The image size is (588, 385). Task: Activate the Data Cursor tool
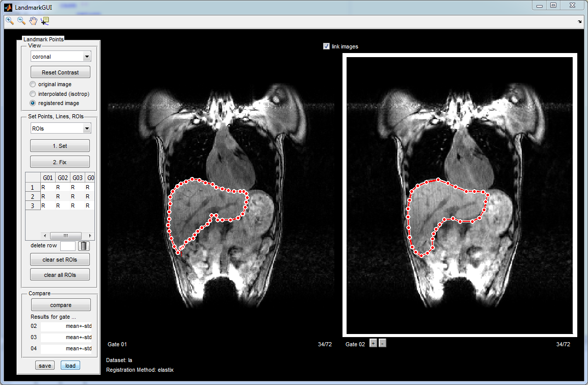coord(45,21)
